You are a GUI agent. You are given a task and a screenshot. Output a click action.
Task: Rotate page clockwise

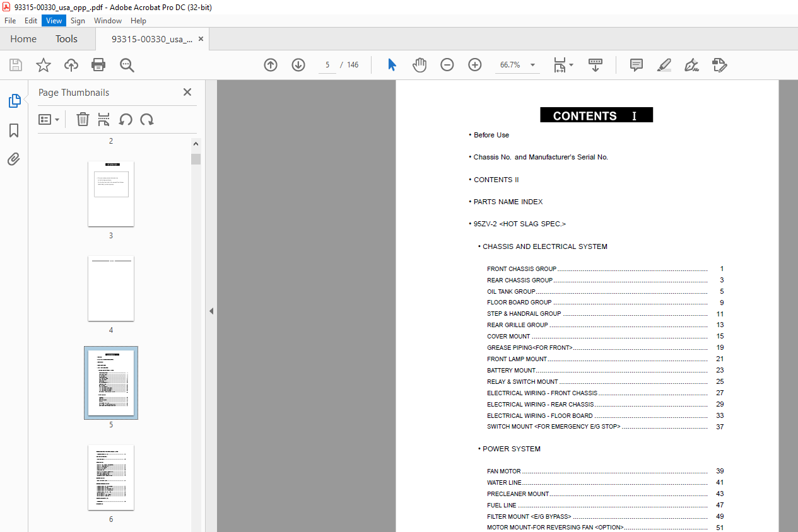(x=147, y=119)
